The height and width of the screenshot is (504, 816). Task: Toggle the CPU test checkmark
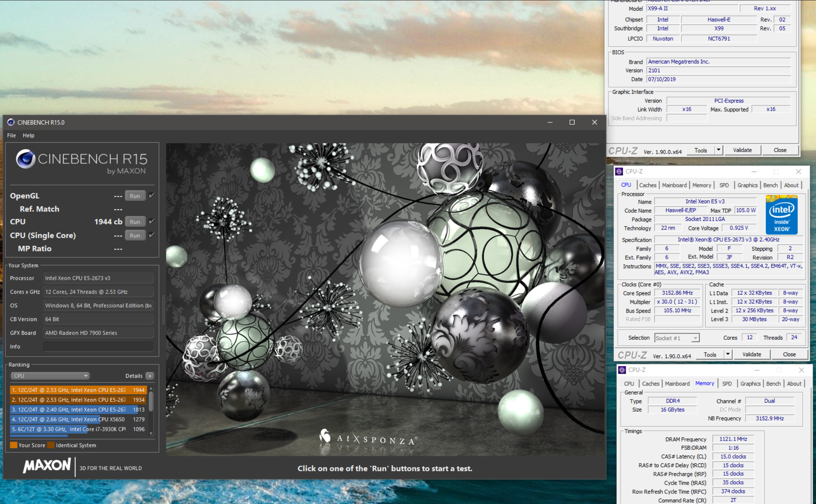151,221
